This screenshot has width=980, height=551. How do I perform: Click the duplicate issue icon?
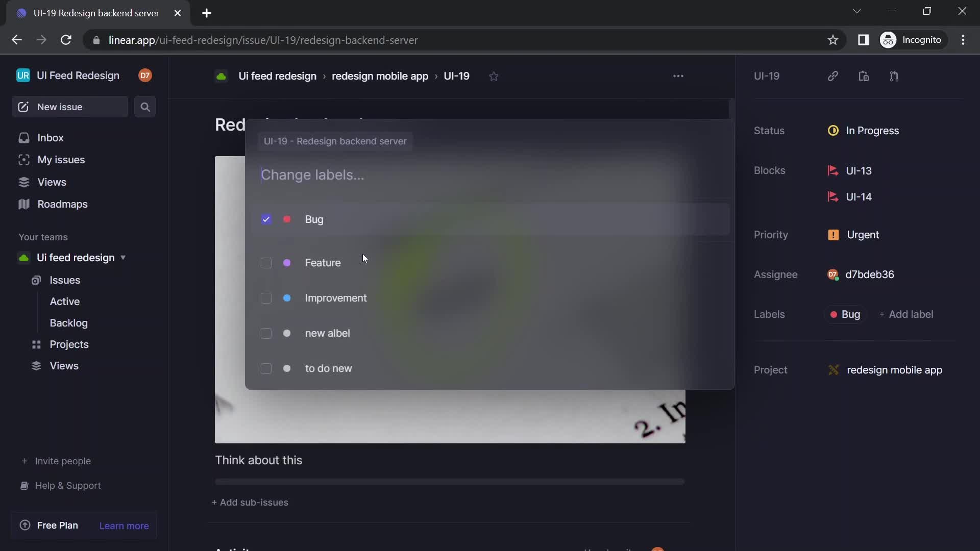point(864,76)
